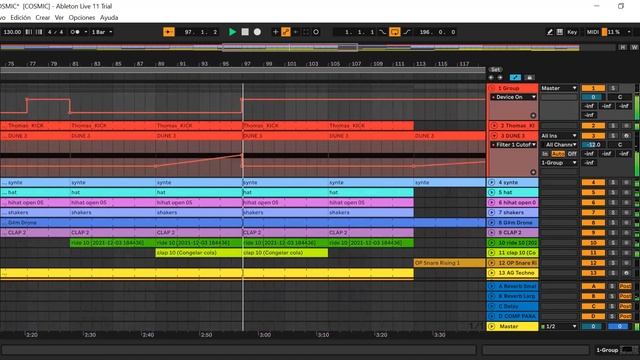Select the first clap 10 (Congelar cola) clip

pyautogui.click(x=199, y=253)
